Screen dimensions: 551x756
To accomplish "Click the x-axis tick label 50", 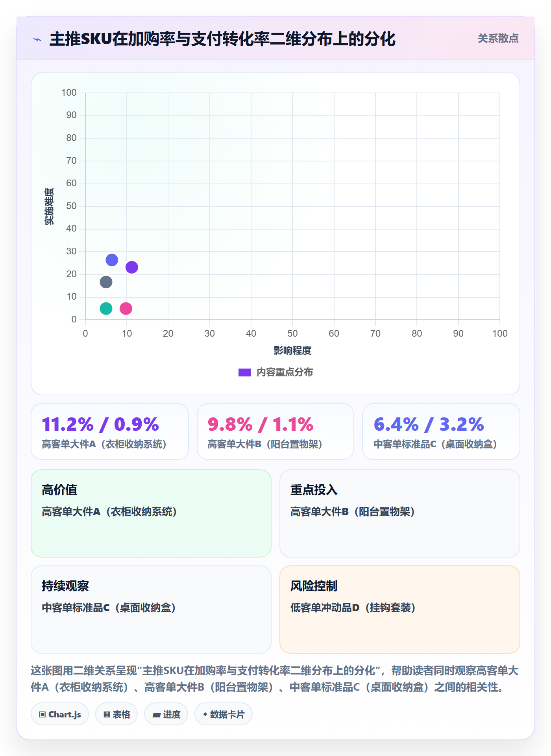I will click(x=292, y=334).
